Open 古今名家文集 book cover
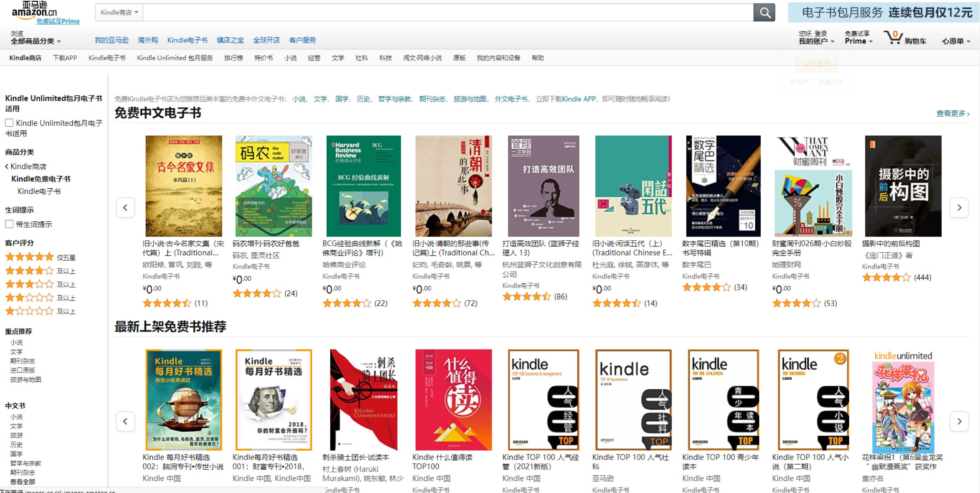 point(184,186)
